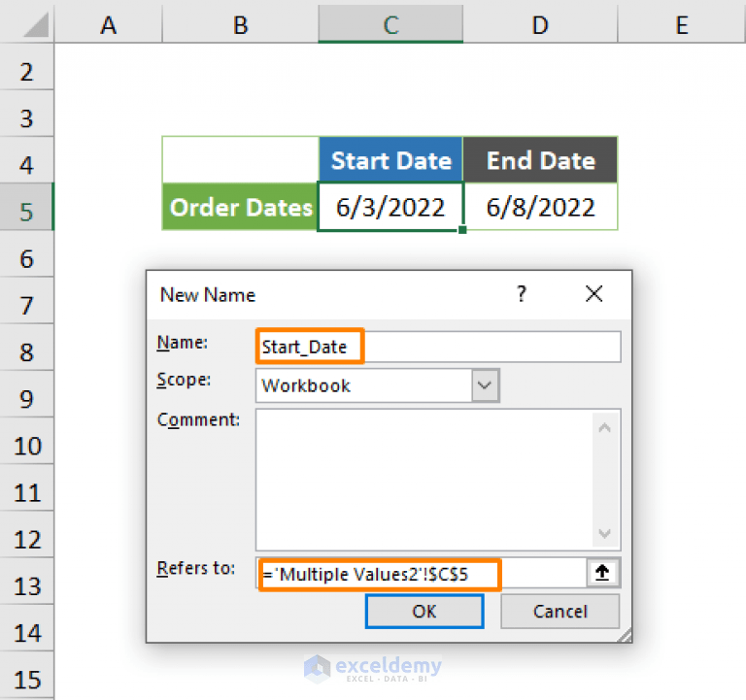Click the help question mark in New Name dialog

click(x=521, y=294)
